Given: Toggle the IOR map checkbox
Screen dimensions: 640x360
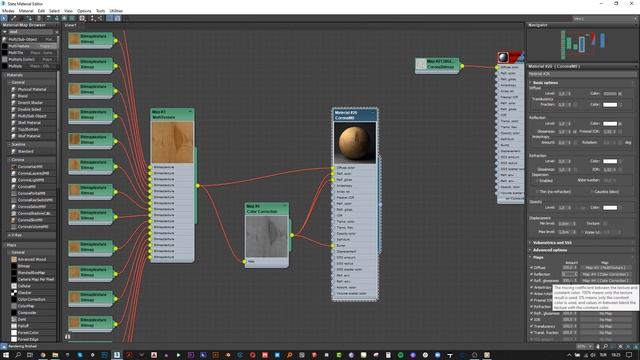Looking at the screenshot, I should coord(531,320).
